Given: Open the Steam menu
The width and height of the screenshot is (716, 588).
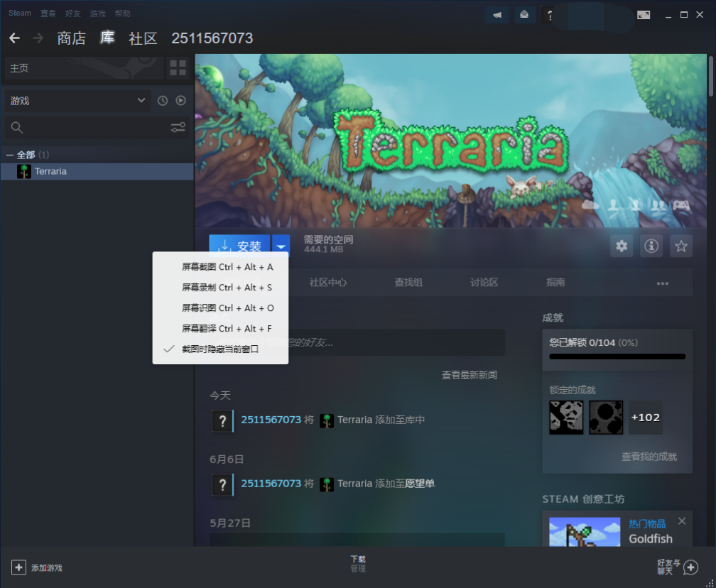Looking at the screenshot, I should point(20,13).
